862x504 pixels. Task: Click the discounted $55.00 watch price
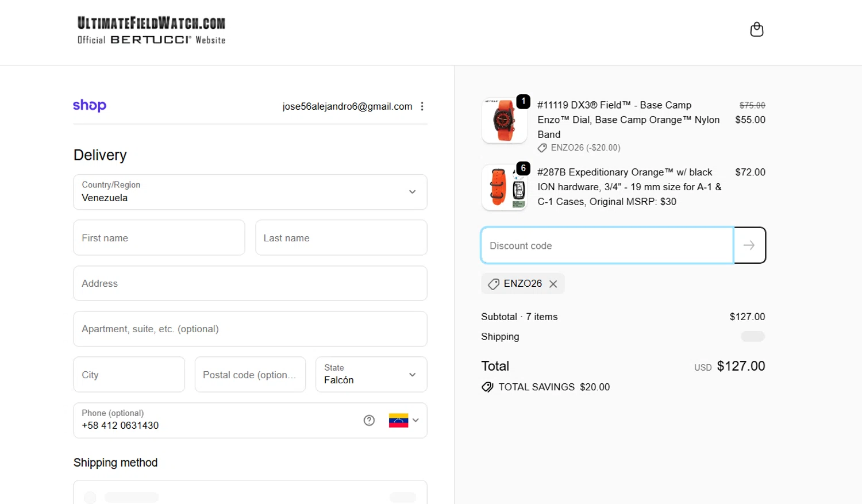[x=751, y=120]
